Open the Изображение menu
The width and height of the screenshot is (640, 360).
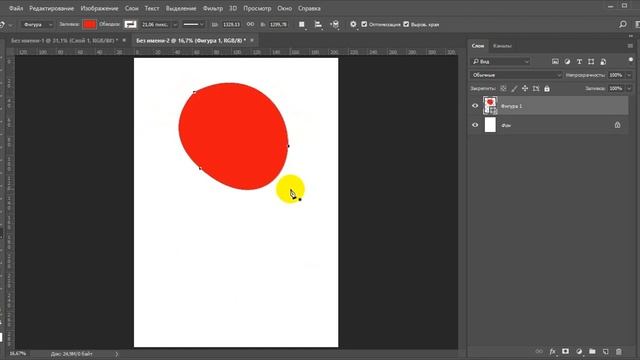click(99, 8)
